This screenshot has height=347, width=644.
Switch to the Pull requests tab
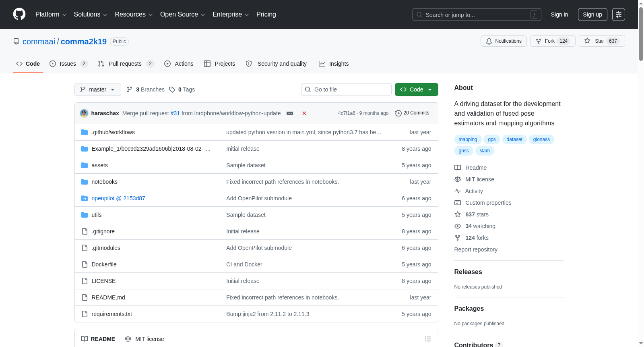click(x=126, y=64)
